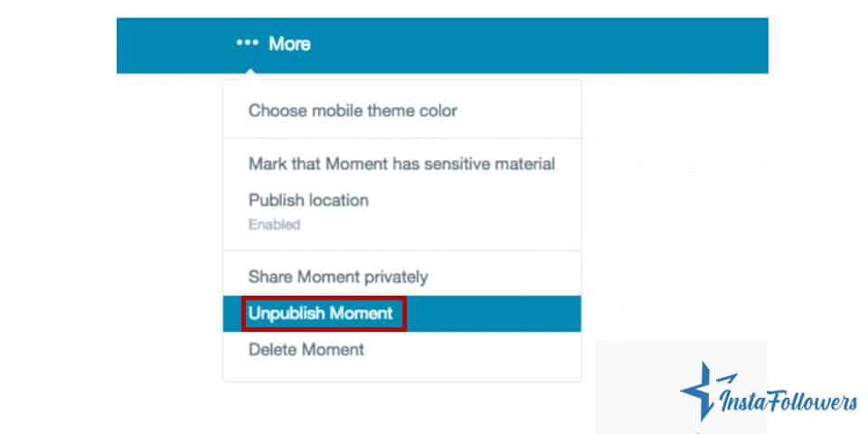Click blank space right of Delete Moment
868x434 pixels.
click(x=479, y=349)
